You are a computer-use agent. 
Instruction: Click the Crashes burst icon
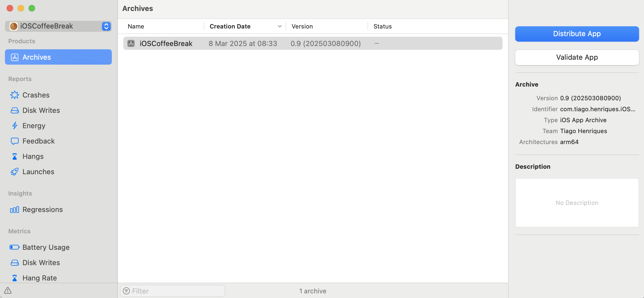click(x=15, y=95)
